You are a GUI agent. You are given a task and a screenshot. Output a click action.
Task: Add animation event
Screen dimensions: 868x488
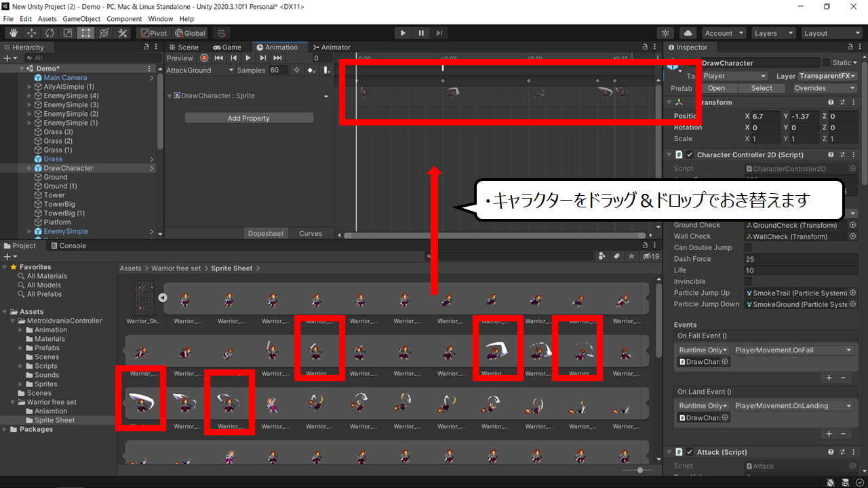point(326,70)
